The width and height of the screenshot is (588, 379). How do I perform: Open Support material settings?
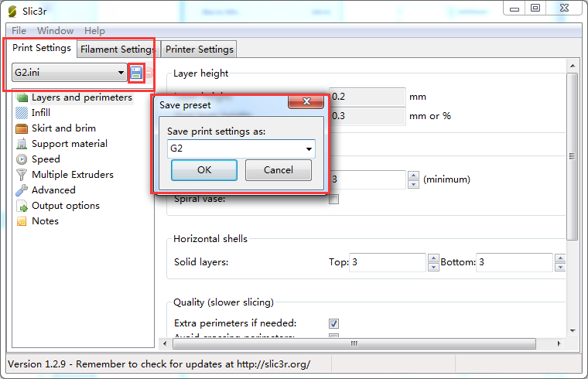pyautogui.click(x=70, y=144)
